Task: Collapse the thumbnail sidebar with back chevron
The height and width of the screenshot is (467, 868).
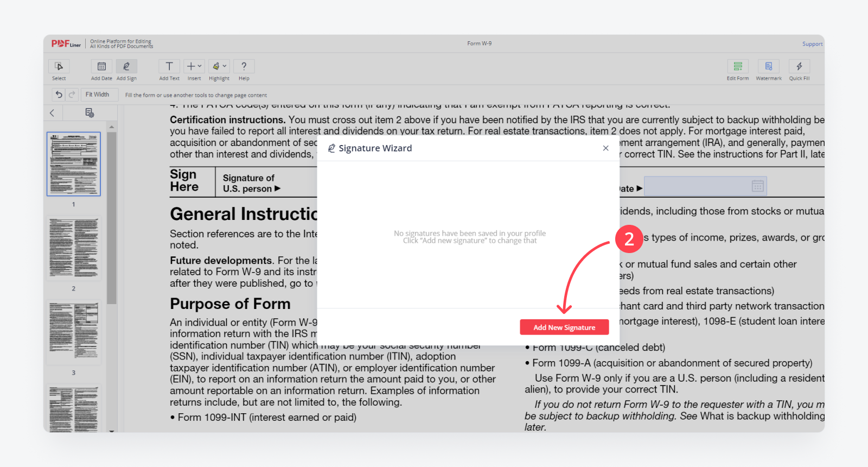Action: click(52, 113)
